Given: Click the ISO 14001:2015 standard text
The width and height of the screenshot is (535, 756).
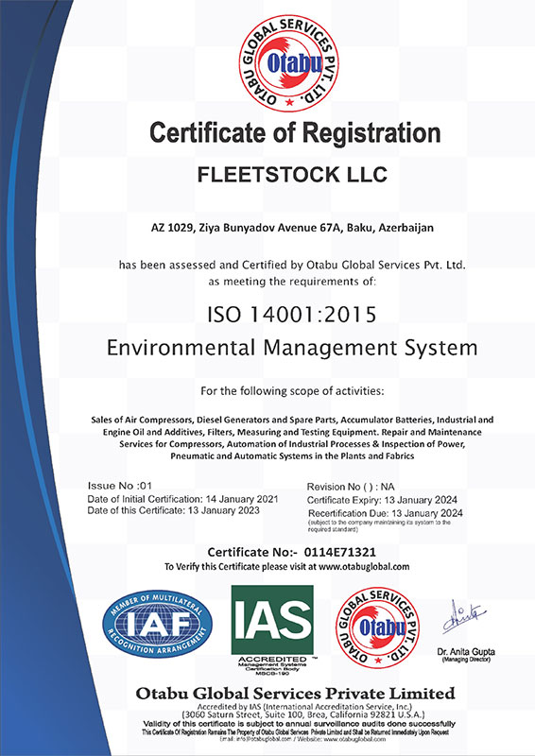Looking at the screenshot, I should tap(292, 315).
